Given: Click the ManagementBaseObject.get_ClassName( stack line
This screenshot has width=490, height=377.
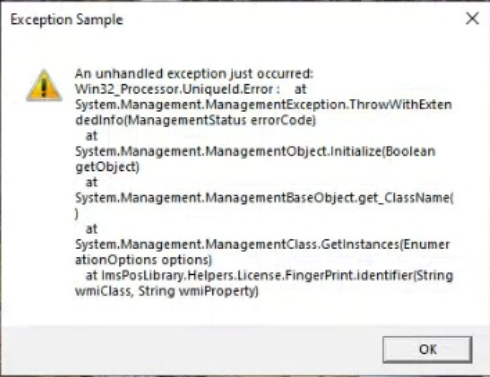Looking at the screenshot, I should (x=264, y=198).
